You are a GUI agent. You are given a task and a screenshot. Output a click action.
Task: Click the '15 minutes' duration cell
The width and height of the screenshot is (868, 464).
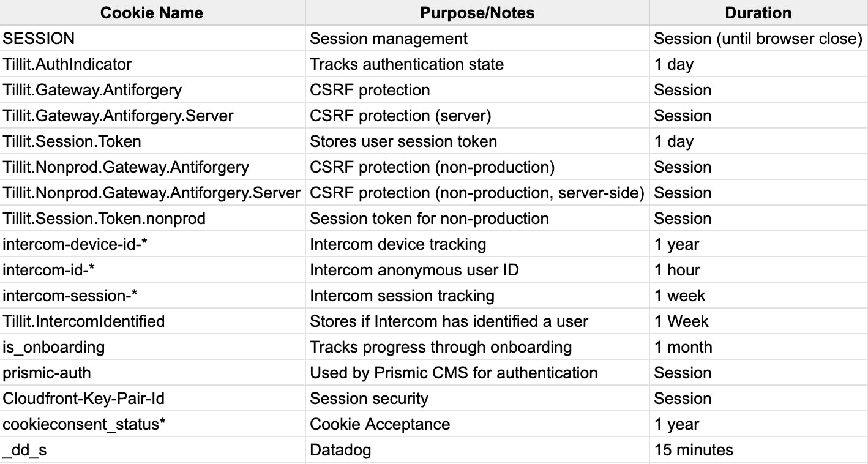point(758,450)
